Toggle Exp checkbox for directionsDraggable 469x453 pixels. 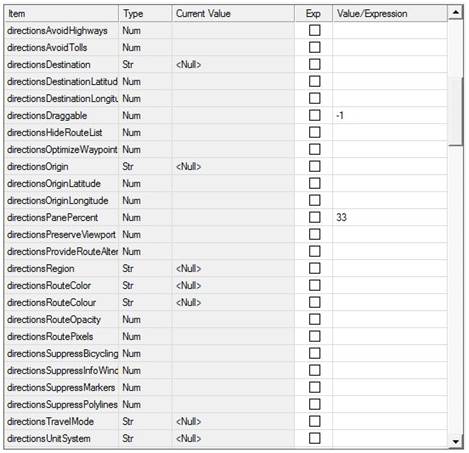(x=314, y=115)
